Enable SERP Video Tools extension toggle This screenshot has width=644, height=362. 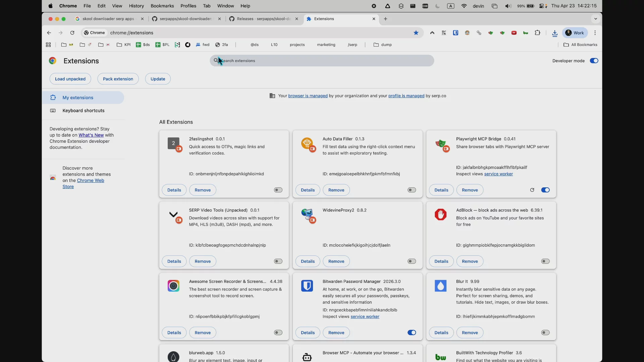coord(278,261)
